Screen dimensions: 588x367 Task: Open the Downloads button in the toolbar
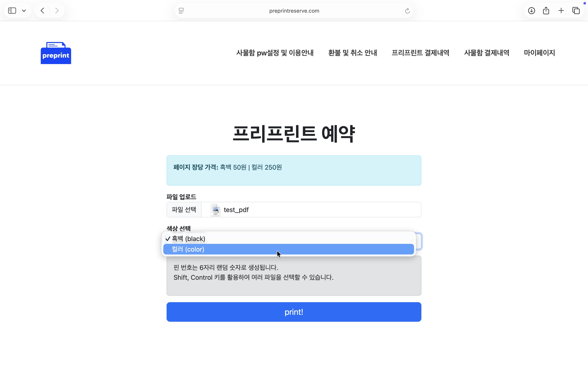531,10
